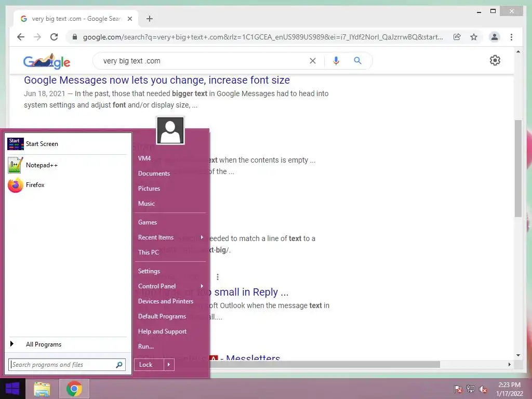Image resolution: width=532 pixels, height=399 pixels.
Task: Click the user account picture in Start menu
Action: [170, 130]
